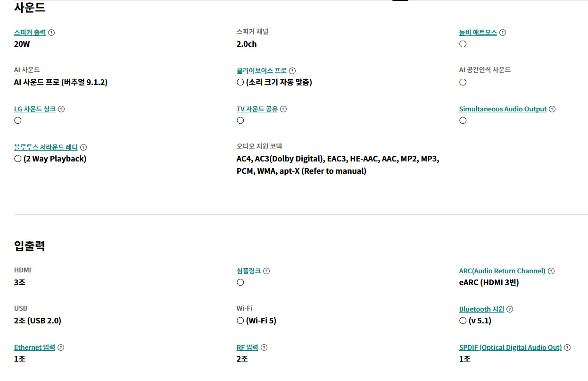This screenshot has height=381, width=588.
Task: Click help icon beside RF 입력
Action: pyautogui.click(x=264, y=347)
